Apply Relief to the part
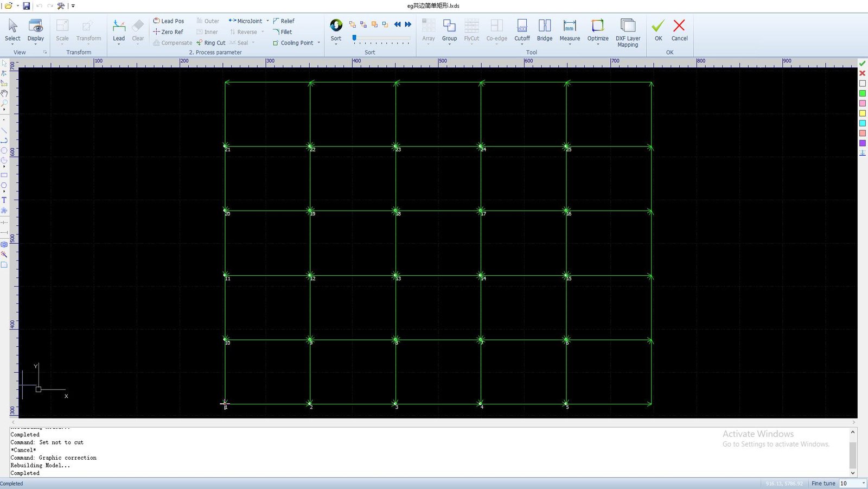 [x=284, y=21]
